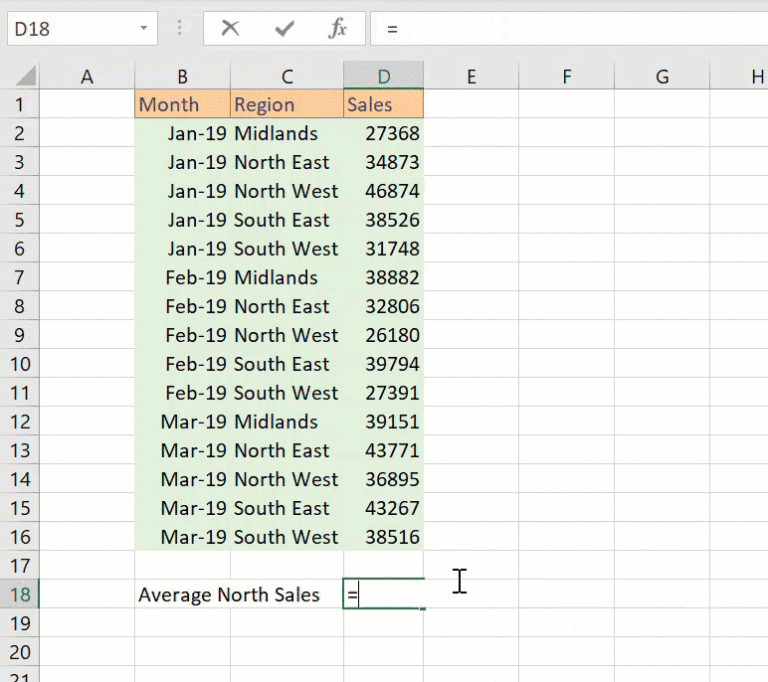Viewport: 768px width, 682px height.
Task: Select the cell containing 43771
Action: (x=384, y=450)
